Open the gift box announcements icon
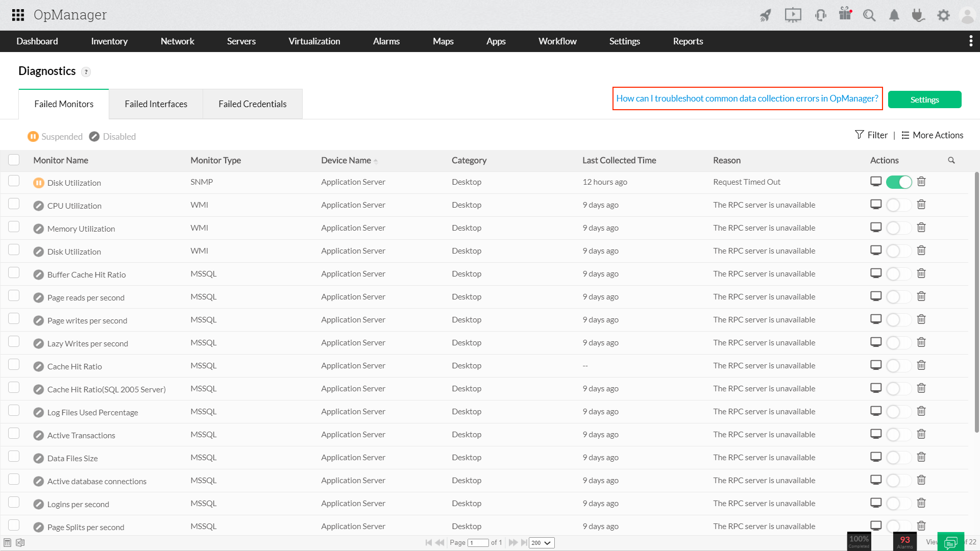Screen dimensions: 980x551 [845, 14]
